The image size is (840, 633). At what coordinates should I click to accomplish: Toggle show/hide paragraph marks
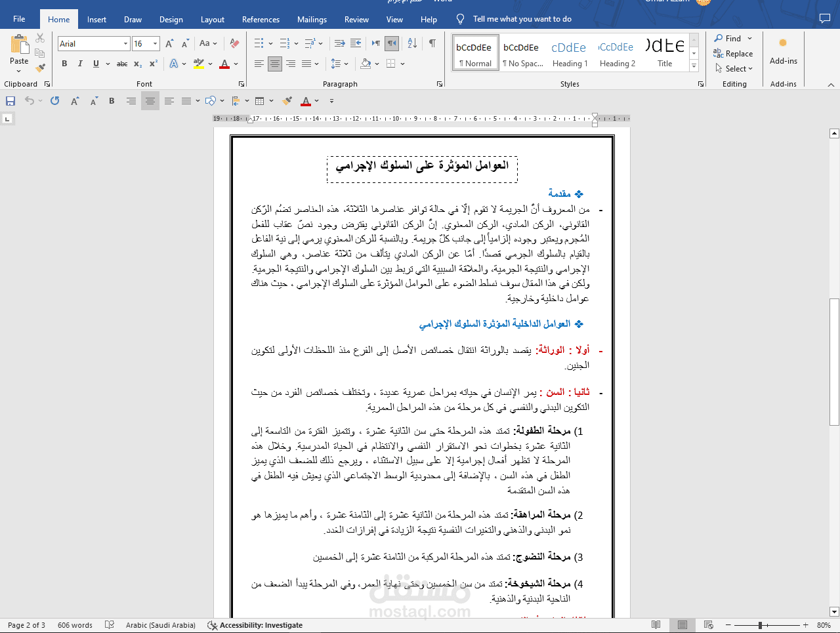click(432, 43)
